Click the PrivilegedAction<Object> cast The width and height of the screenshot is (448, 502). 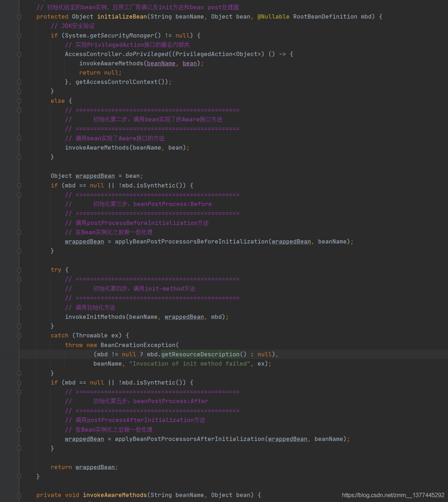tap(218, 54)
